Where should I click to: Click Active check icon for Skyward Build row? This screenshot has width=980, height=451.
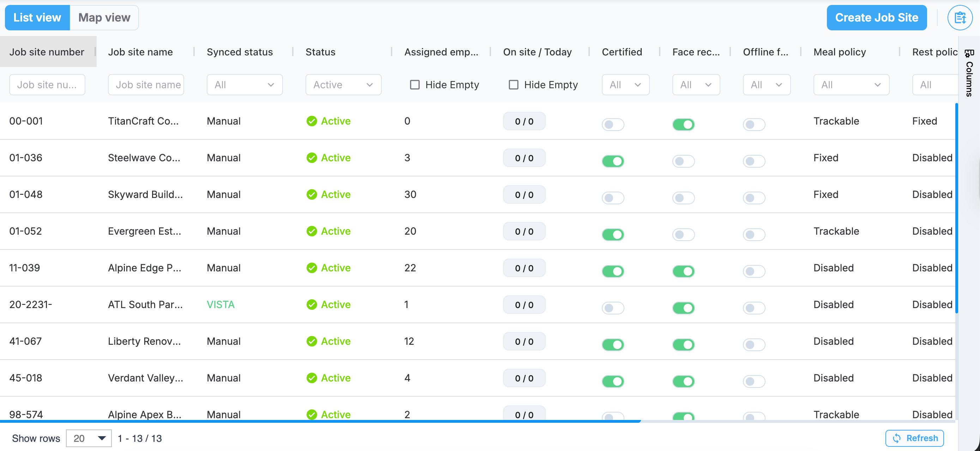(x=311, y=194)
